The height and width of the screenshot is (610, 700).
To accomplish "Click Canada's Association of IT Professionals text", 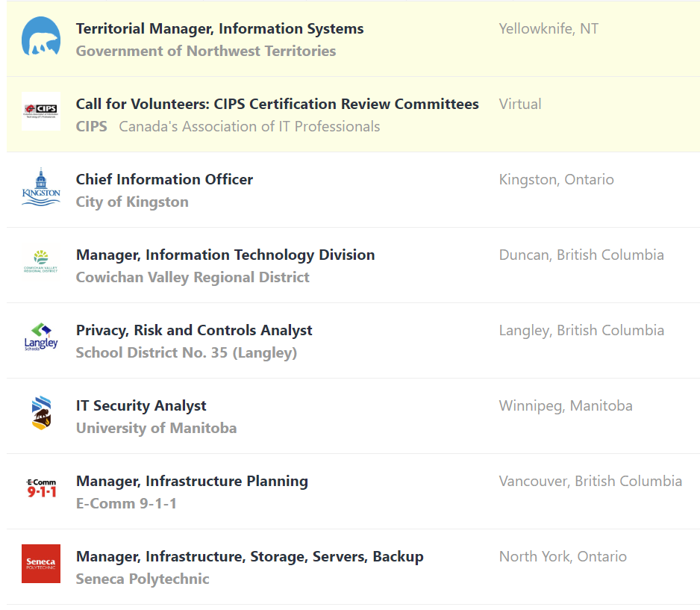I will (x=249, y=127).
